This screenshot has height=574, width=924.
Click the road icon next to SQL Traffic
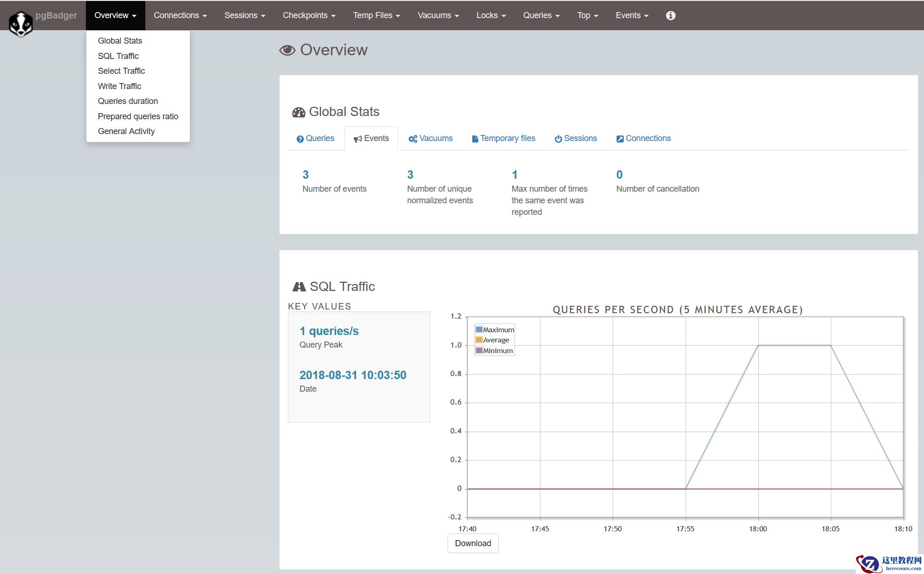tap(299, 287)
